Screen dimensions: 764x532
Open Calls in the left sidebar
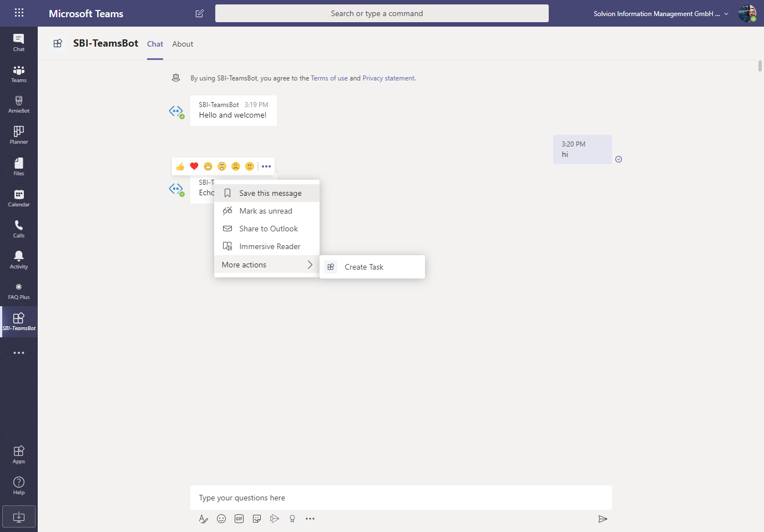point(19,229)
